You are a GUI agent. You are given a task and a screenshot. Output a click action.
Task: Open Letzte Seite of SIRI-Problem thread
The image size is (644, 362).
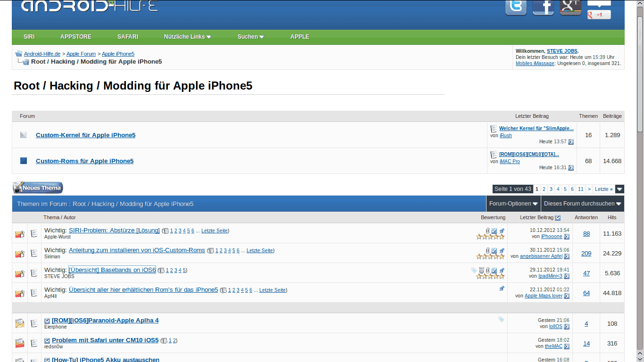(x=215, y=230)
